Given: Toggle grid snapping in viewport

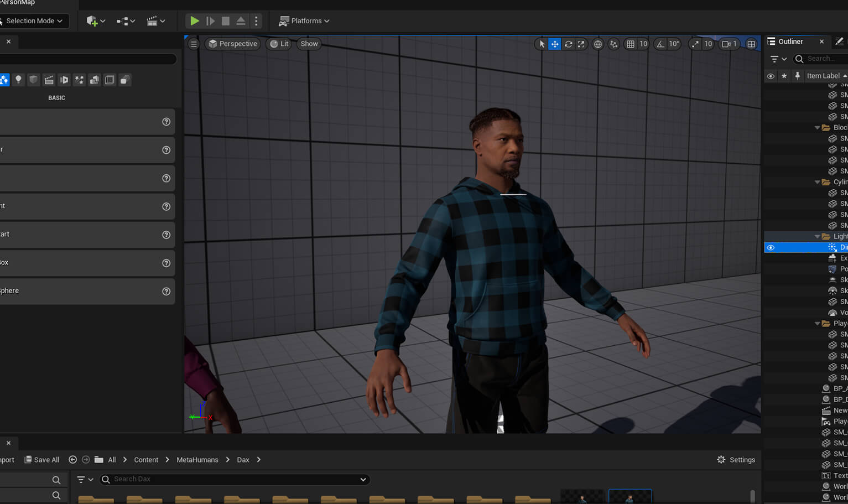Looking at the screenshot, I should (x=631, y=44).
